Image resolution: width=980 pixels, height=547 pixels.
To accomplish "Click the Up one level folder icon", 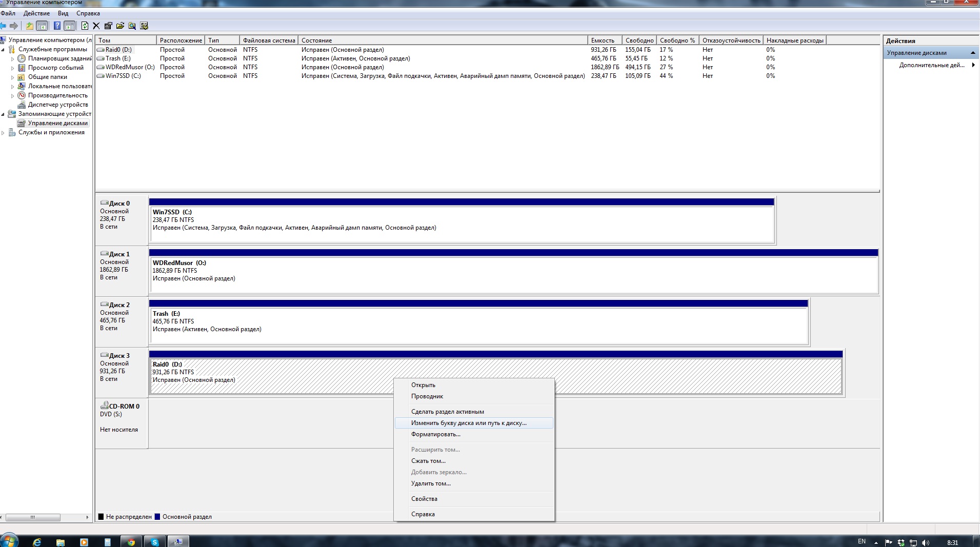I will 30,26.
